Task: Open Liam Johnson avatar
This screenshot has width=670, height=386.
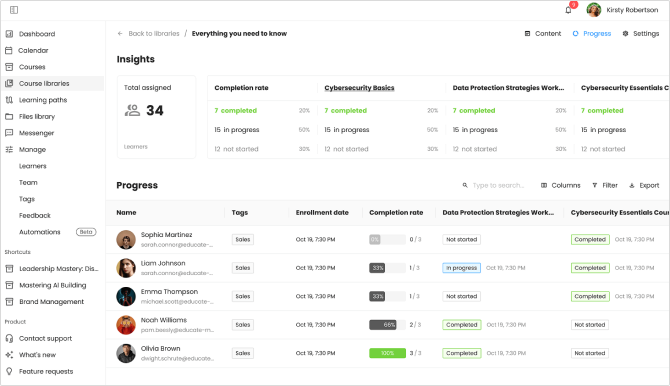Action: tap(126, 268)
